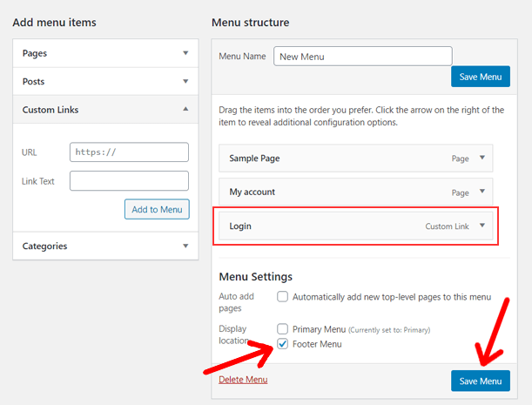The height and width of the screenshot is (405, 532).
Task: Click the top Save Menu button
Action: coord(481,77)
